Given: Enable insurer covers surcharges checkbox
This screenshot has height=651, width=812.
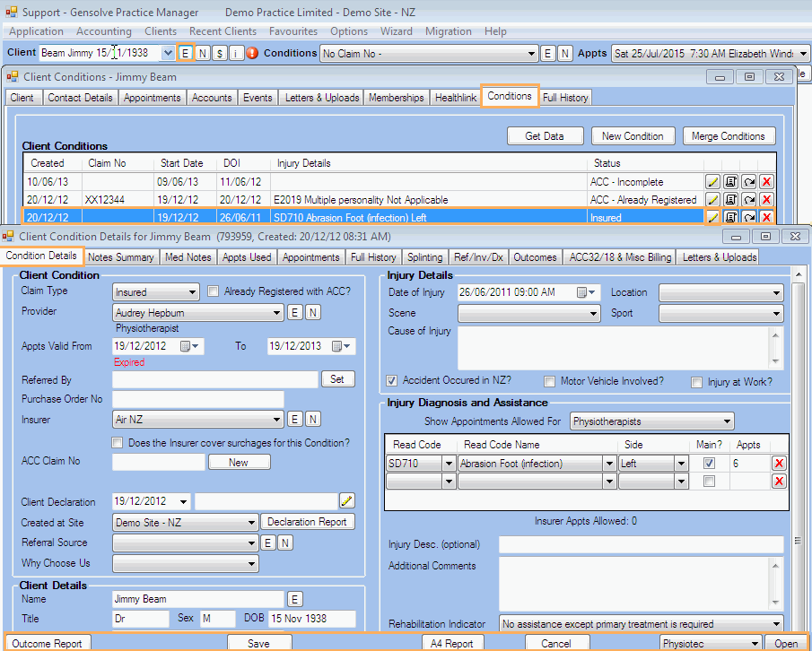Looking at the screenshot, I should 118,443.
